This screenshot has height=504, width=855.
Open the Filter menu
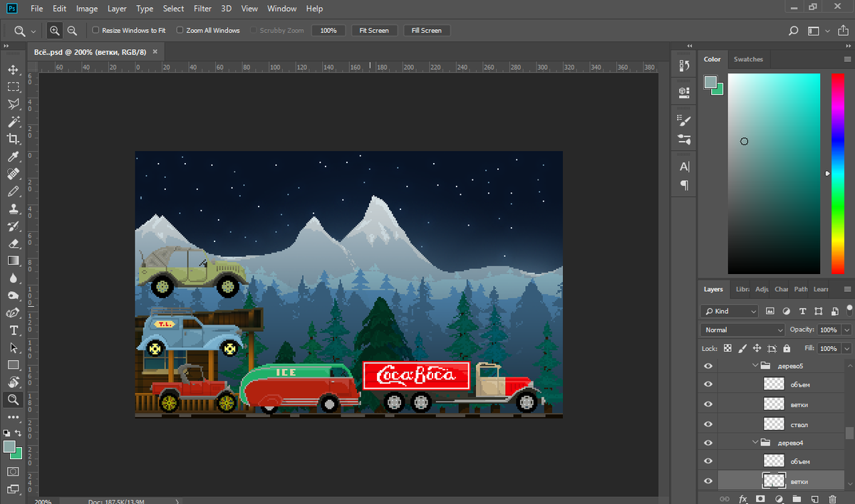tap(202, 9)
